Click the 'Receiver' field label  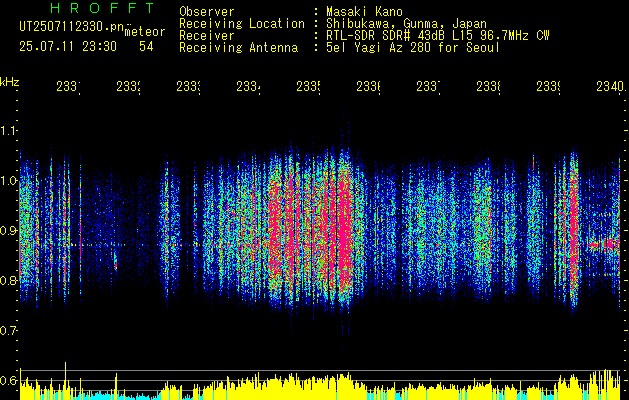(207, 36)
